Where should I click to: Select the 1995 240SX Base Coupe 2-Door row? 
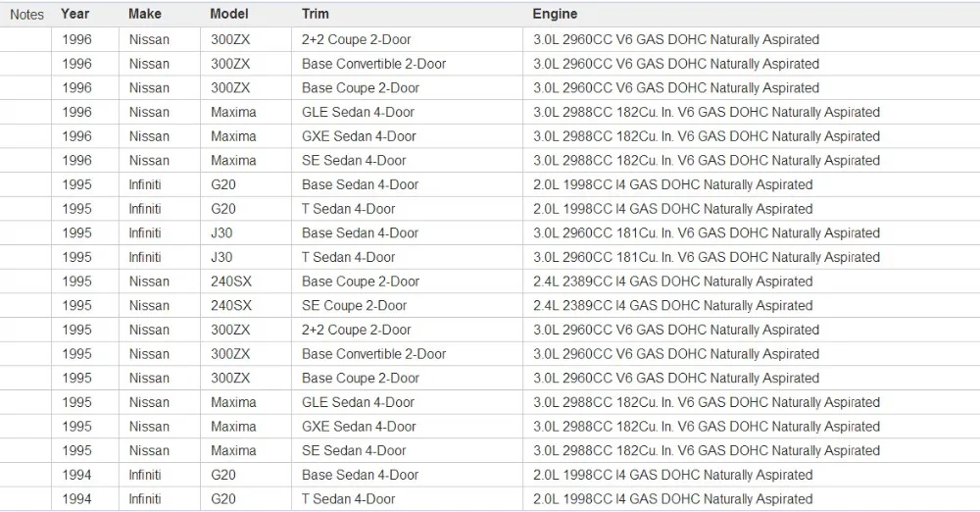click(x=490, y=282)
